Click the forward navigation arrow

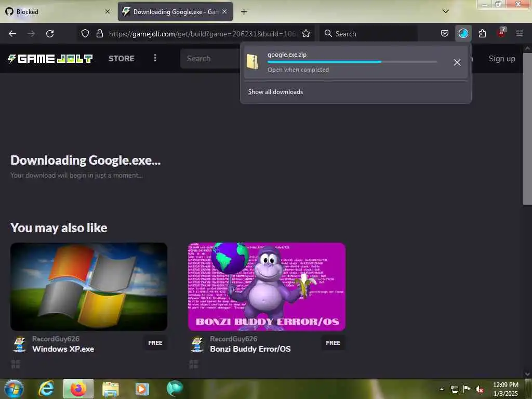pos(31,34)
